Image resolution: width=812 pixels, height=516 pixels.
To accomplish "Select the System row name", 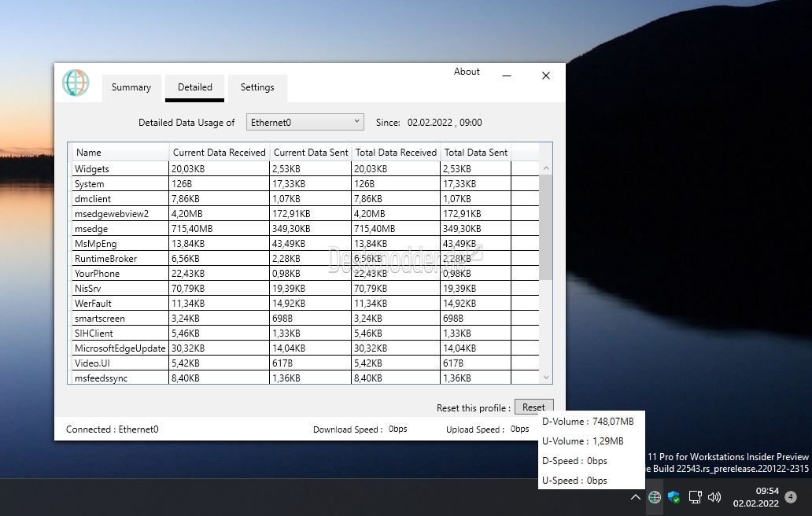I will [x=89, y=184].
